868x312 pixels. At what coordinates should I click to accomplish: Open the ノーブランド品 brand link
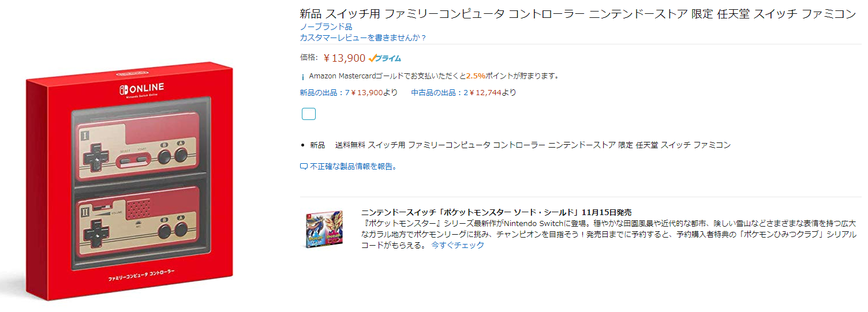pos(326,27)
